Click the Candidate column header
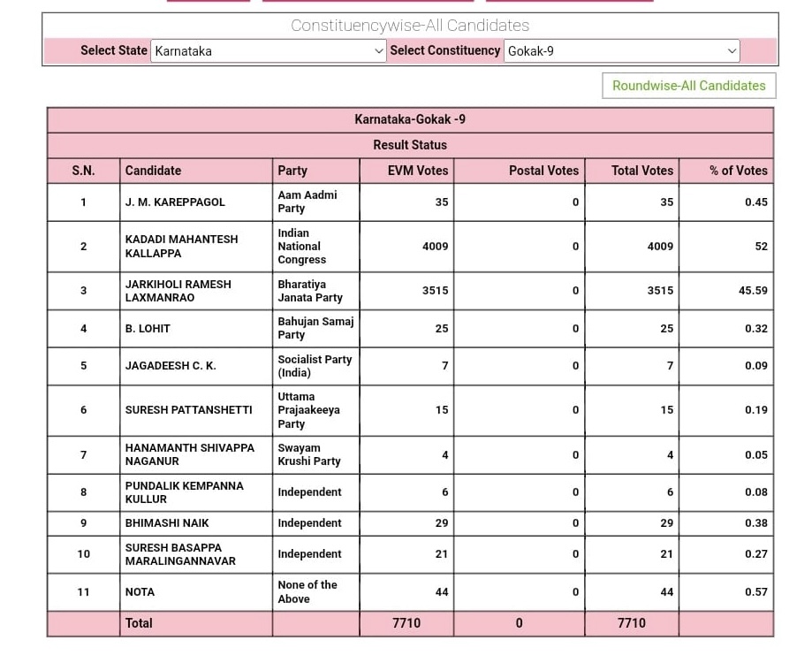812x663 pixels. [x=153, y=171]
